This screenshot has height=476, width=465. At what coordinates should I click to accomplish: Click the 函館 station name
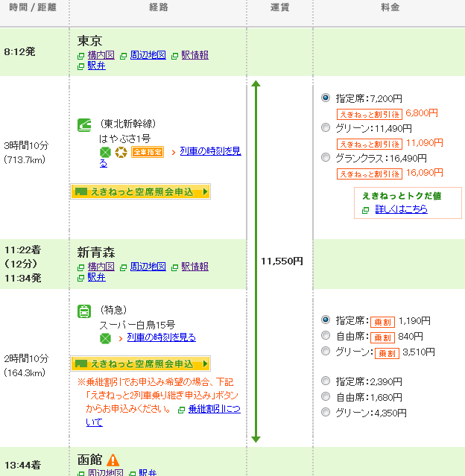click(x=89, y=460)
